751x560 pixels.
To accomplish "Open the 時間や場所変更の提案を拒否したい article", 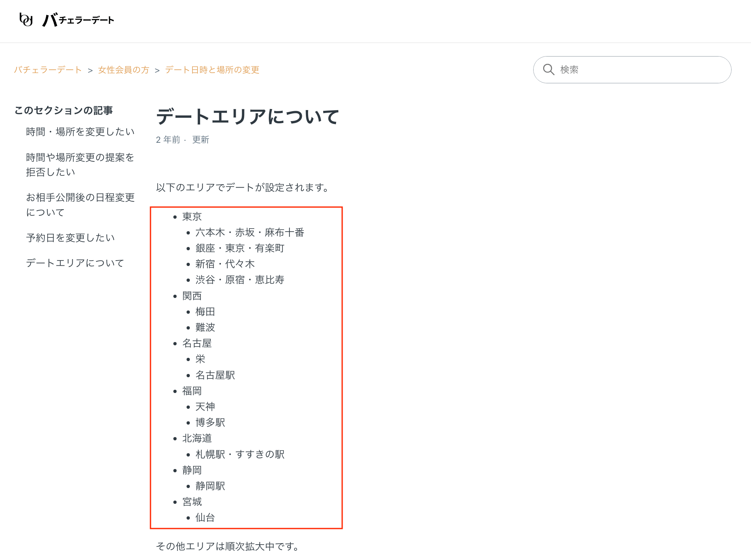I will click(79, 164).
